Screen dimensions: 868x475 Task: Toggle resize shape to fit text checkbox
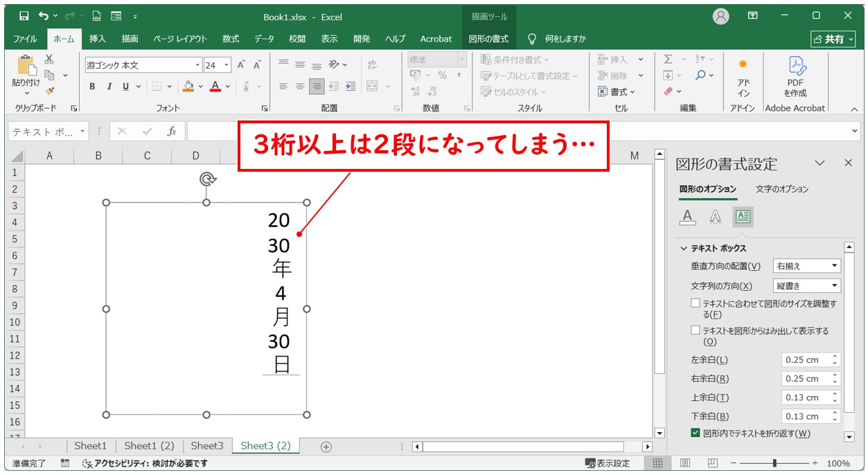coord(696,303)
